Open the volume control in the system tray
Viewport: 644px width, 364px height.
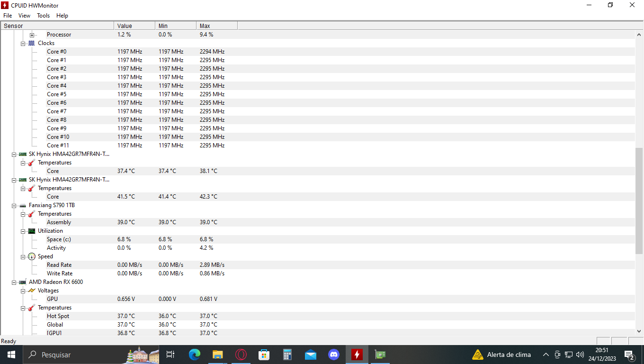click(580, 355)
